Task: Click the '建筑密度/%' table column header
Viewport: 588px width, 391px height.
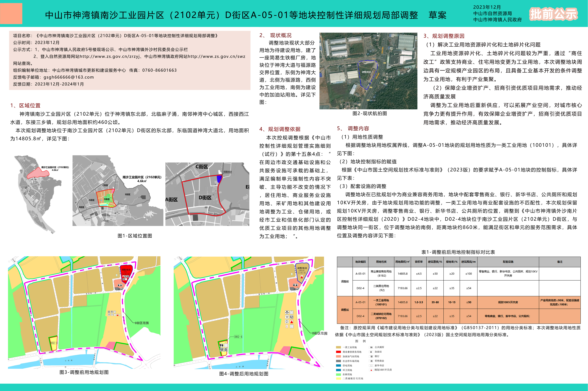Action: pos(435,262)
